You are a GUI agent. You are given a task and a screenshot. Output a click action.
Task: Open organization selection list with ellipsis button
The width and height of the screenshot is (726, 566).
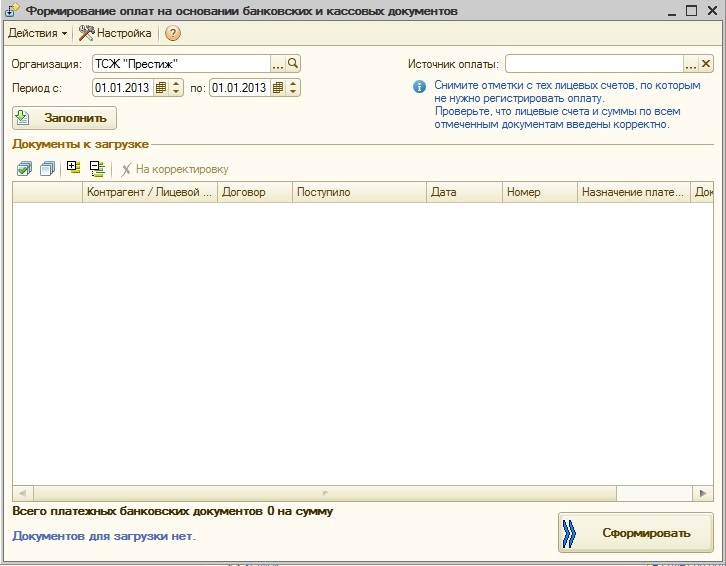[x=278, y=64]
